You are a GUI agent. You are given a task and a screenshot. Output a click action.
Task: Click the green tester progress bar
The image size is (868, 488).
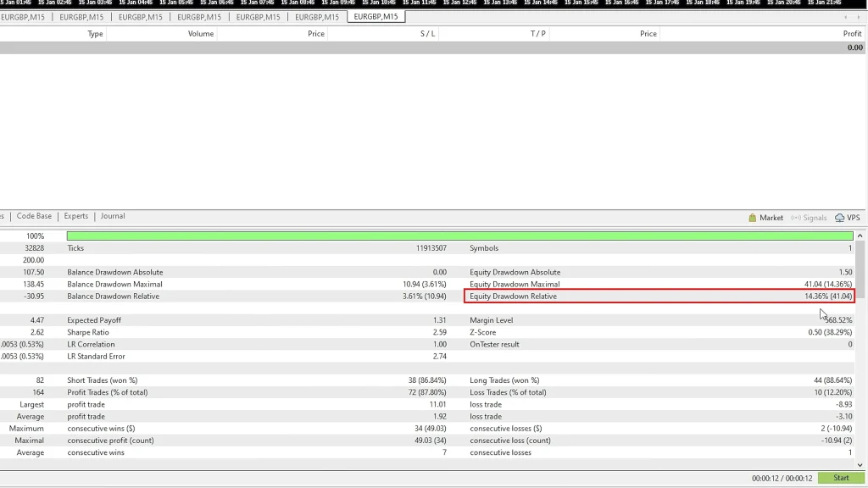pyautogui.click(x=459, y=236)
